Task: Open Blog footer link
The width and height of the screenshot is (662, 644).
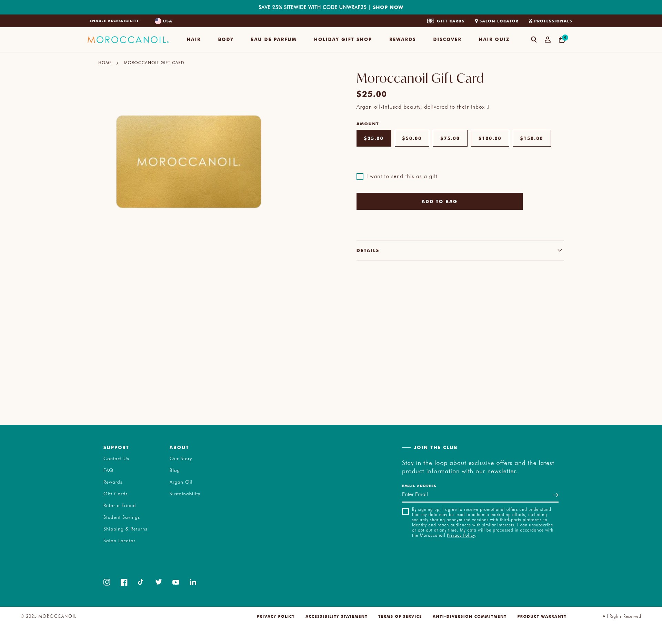Action: click(174, 470)
